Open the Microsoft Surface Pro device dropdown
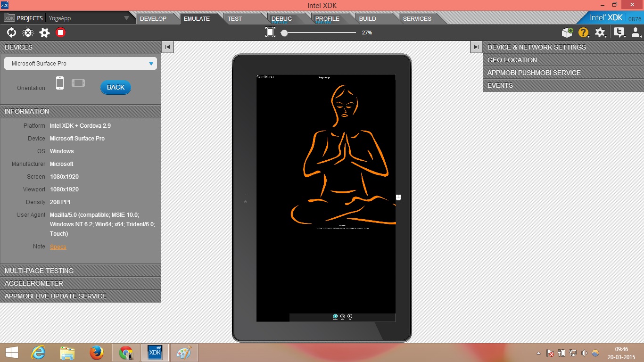 pyautogui.click(x=81, y=64)
